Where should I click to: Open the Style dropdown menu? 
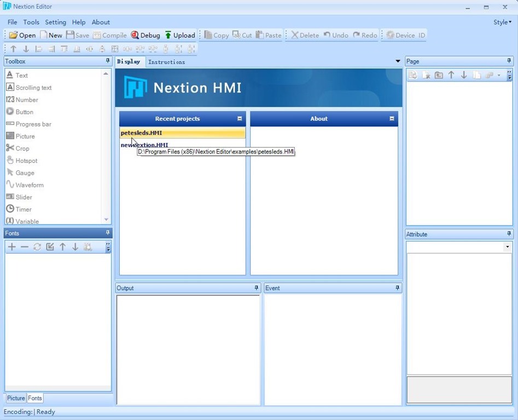point(502,22)
